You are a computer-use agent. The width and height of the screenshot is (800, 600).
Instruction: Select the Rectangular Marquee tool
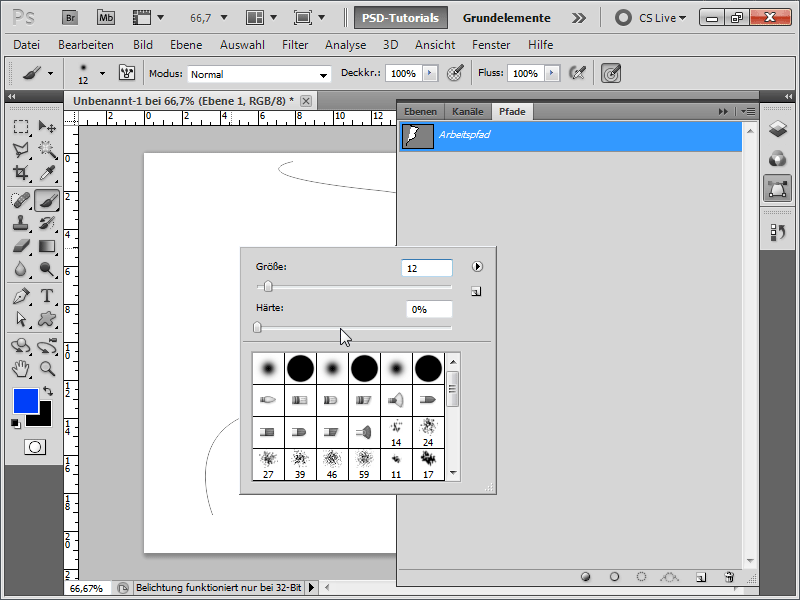pos(21,127)
